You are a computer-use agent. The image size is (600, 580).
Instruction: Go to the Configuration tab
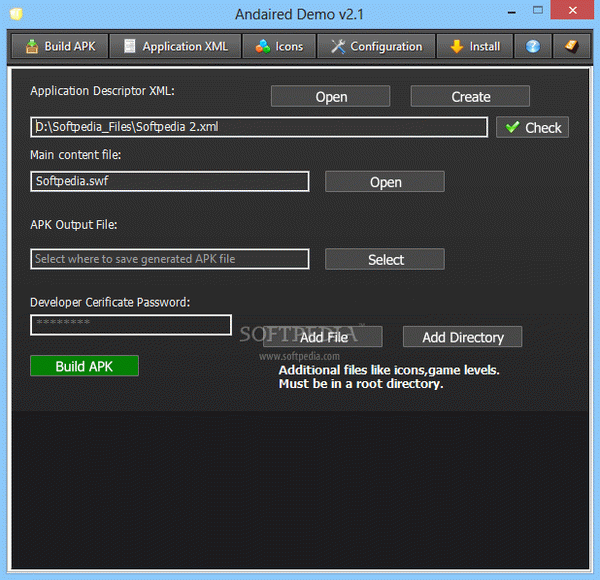(x=376, y=46)
